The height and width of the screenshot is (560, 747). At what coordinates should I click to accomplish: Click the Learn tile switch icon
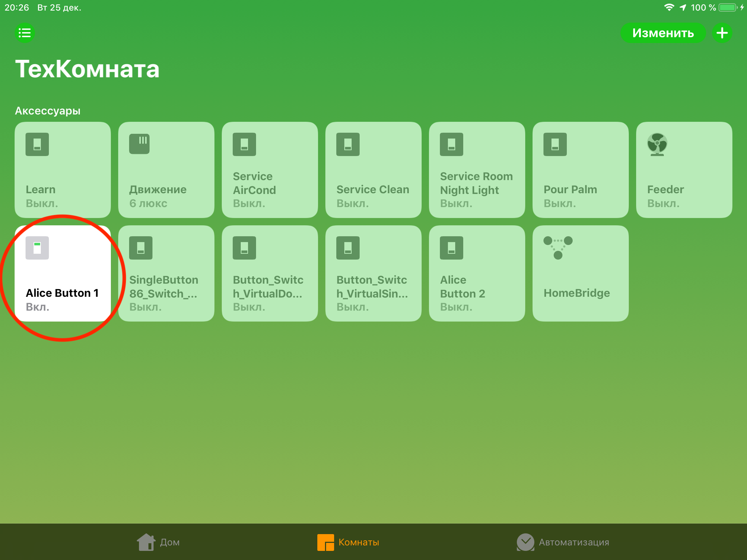click(37, 144)
